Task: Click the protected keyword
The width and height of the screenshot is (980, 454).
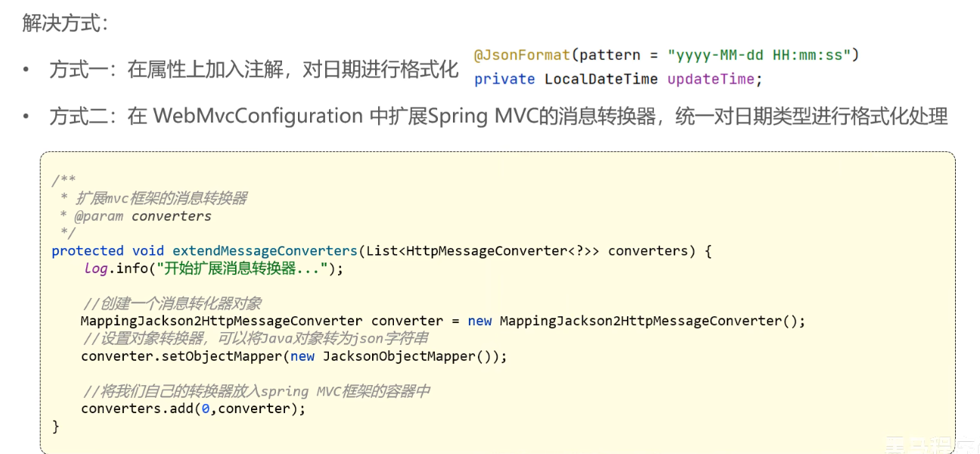Action: click(x=87, y=250)
